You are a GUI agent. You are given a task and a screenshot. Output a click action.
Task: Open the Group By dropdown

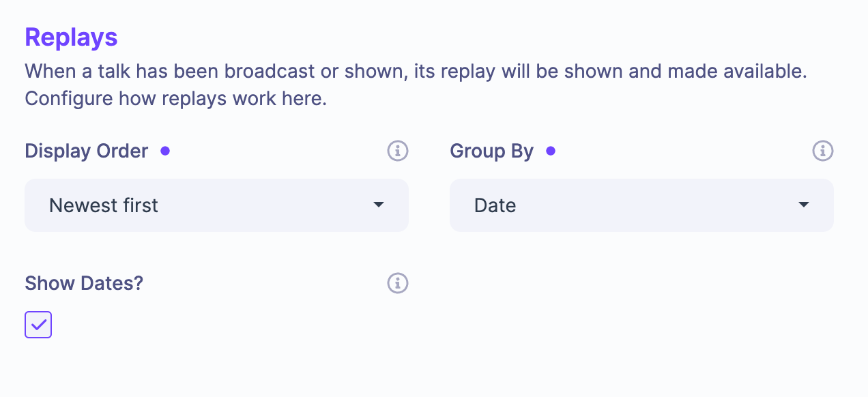[x=641, y=205]
